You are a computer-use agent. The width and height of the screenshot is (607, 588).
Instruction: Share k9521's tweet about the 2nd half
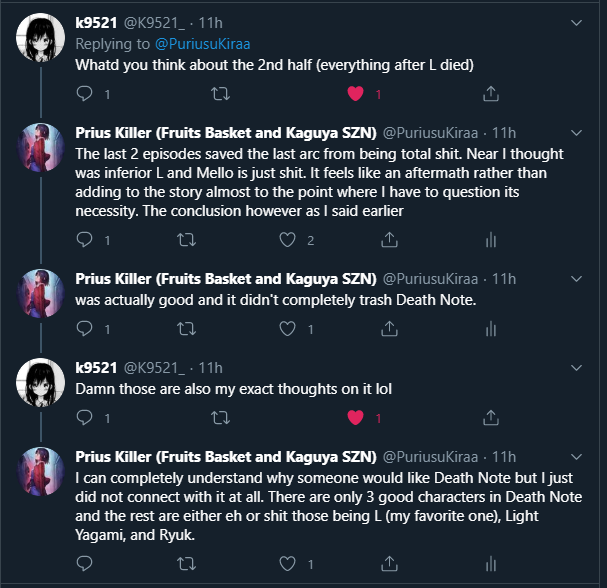click(490, 94)
